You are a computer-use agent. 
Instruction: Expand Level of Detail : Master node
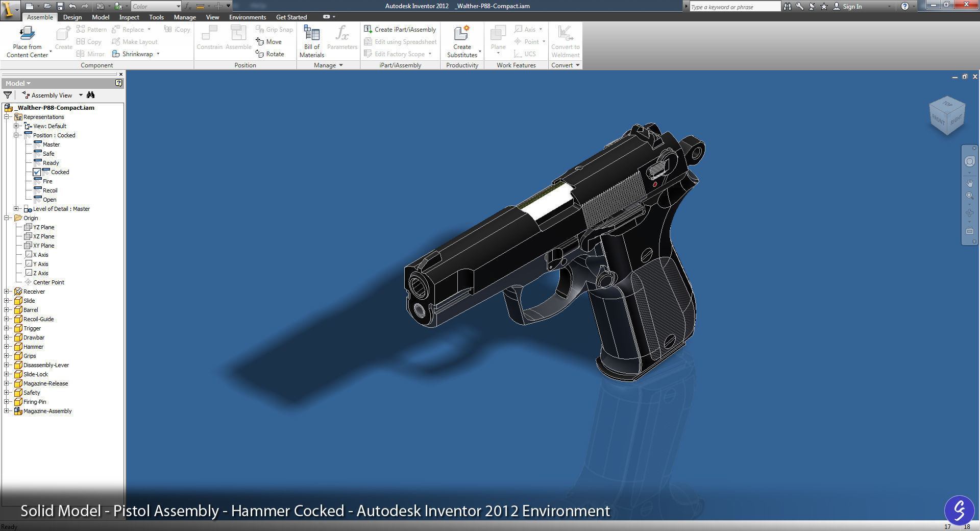tap(16, 209)
